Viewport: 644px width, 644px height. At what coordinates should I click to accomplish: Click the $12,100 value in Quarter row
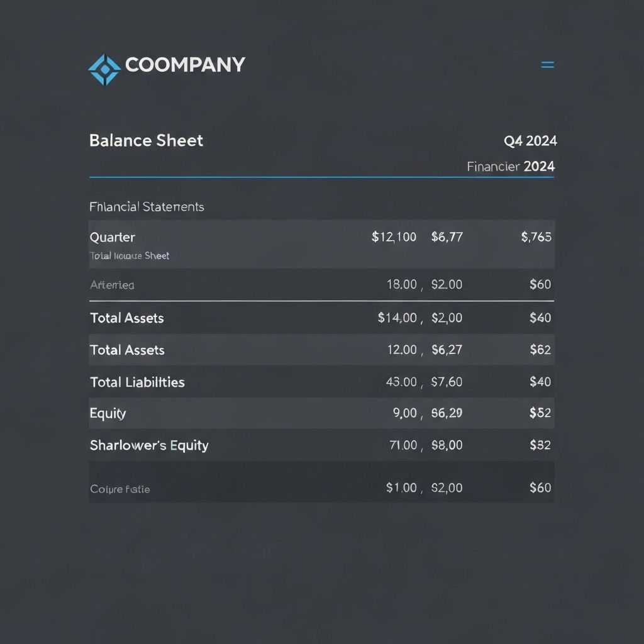394,237
